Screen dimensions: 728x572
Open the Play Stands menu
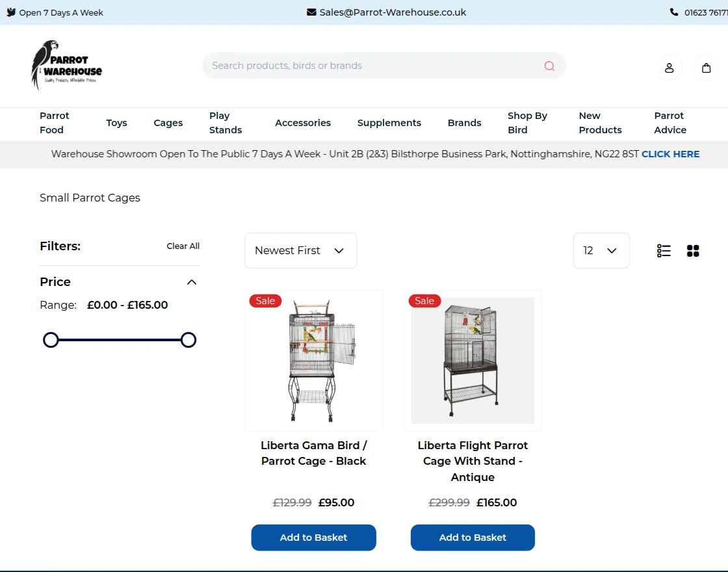pos(226,123)
